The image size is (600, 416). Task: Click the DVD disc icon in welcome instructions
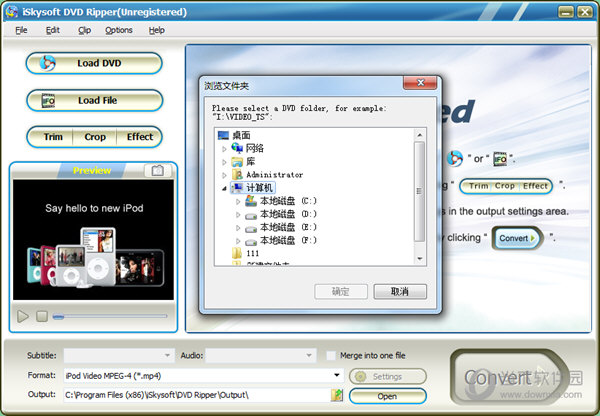(455, 158)
